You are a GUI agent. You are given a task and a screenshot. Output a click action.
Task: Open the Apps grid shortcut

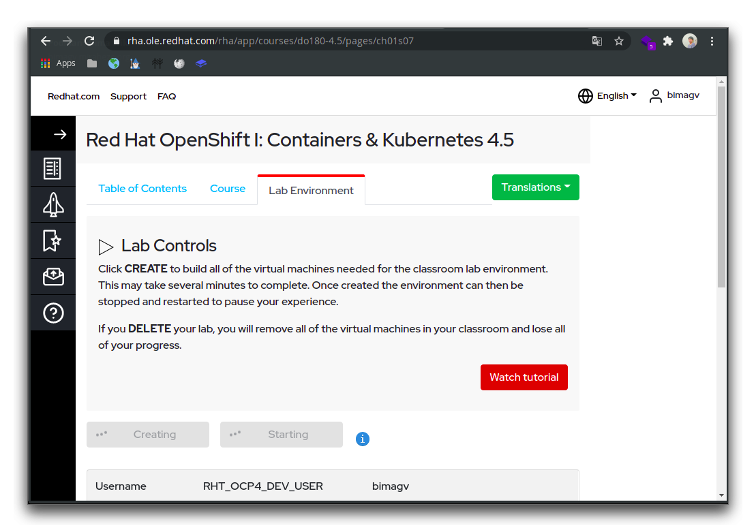[x=58, y=63]
